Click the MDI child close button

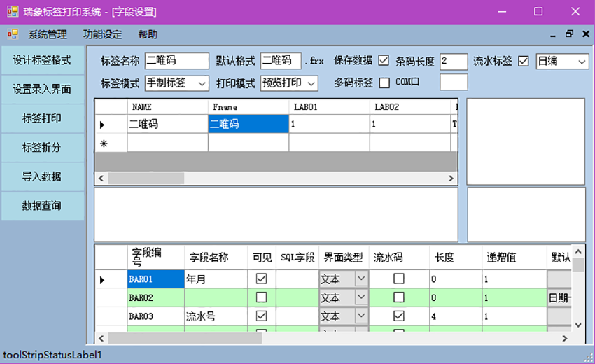tap(584, 34)
